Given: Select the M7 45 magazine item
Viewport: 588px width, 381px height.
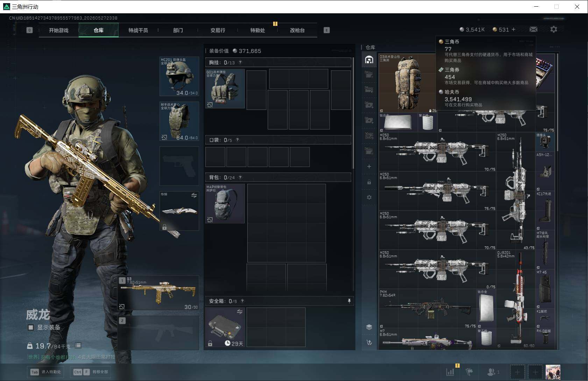Looking at the screenshot, I should click(545, 289).
